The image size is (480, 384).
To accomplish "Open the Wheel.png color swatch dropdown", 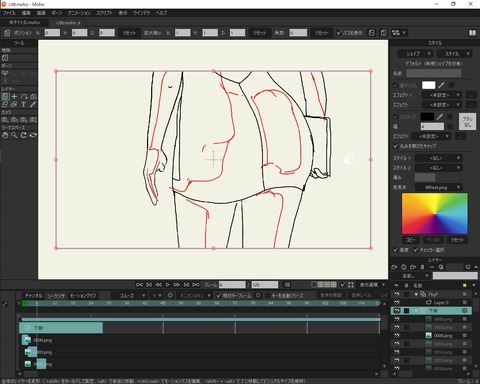I will coord(438,187).
